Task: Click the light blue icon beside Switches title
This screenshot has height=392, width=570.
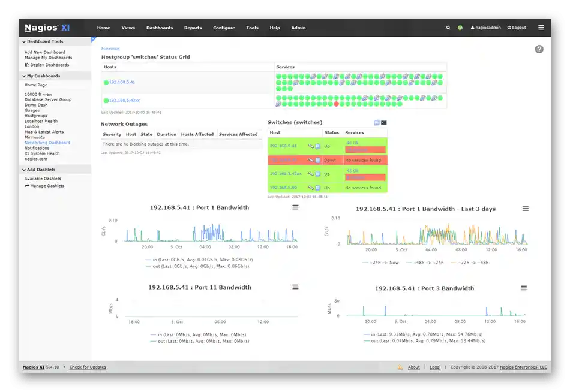Action: point(377,122)
